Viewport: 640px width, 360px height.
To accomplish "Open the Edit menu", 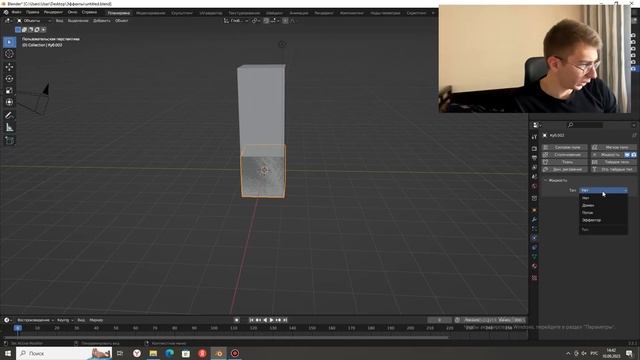I will [x=33, y=12].
